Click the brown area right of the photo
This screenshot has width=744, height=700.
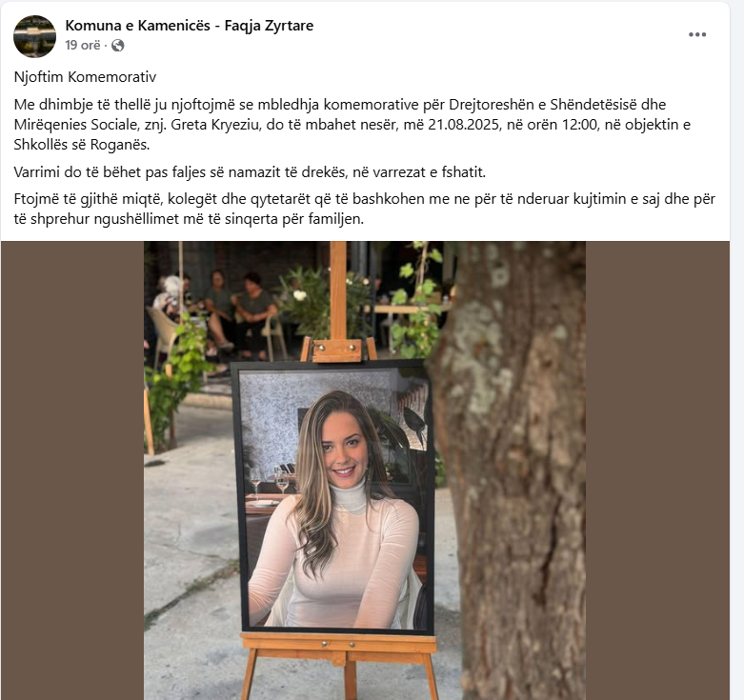pos(657,470)
